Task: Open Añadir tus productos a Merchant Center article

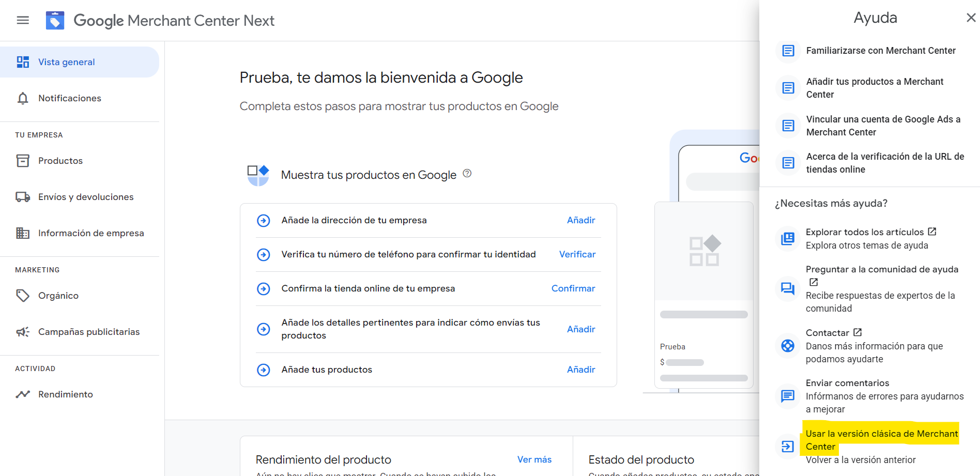Action: [x=875, y=88]
